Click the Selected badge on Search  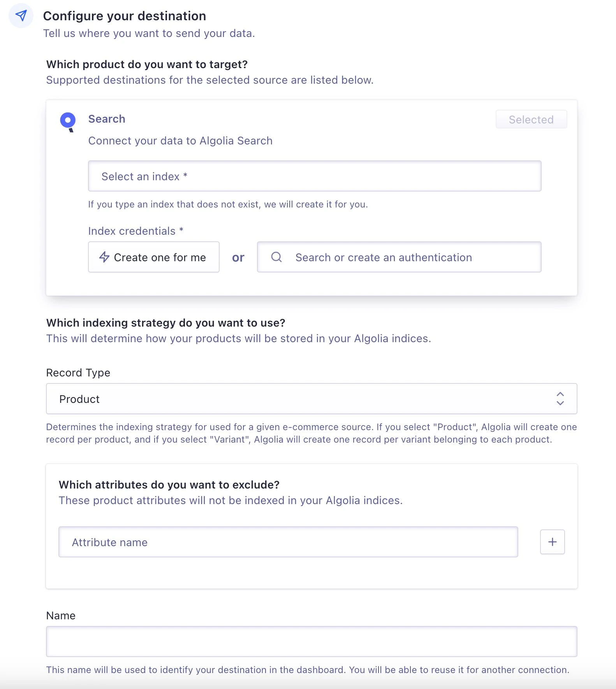point(531,120)
